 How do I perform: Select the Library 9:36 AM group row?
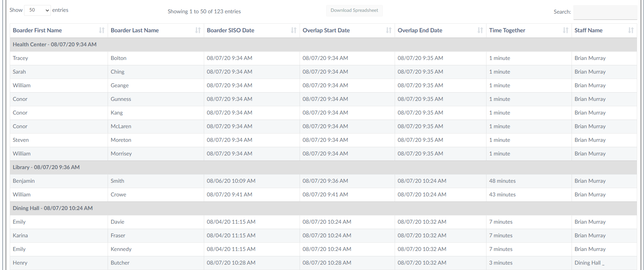click(x=323, y=167)
